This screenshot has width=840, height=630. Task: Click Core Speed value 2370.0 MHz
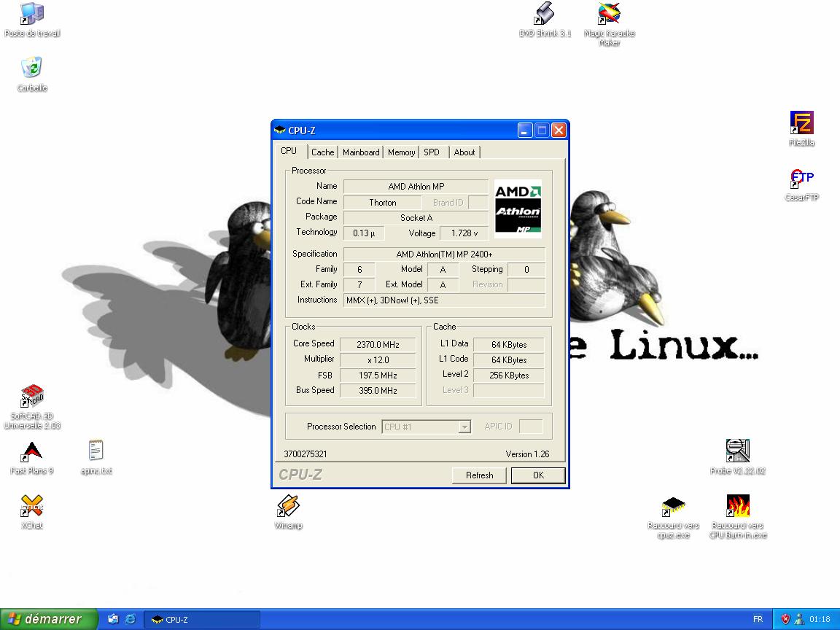point(378,344)
